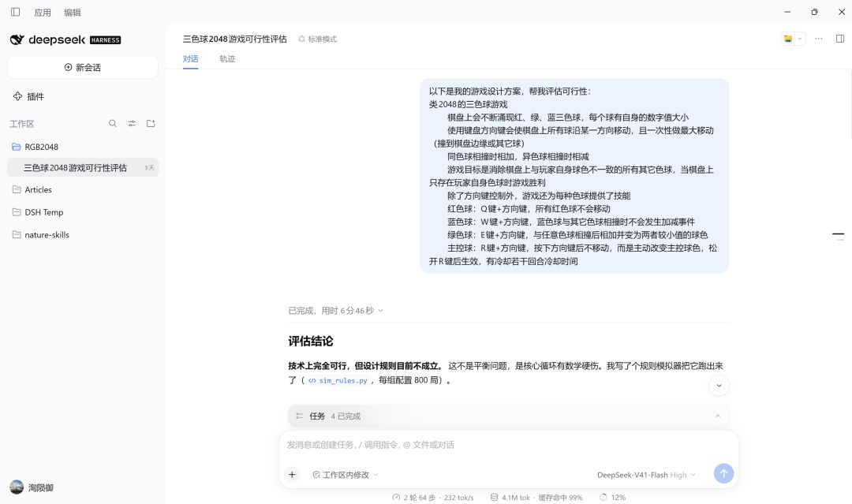Viewport: 852px width, 504px height.
Task: Click the conversation outline marker at right
Action: pyautogui.click(x=839, y=236)
